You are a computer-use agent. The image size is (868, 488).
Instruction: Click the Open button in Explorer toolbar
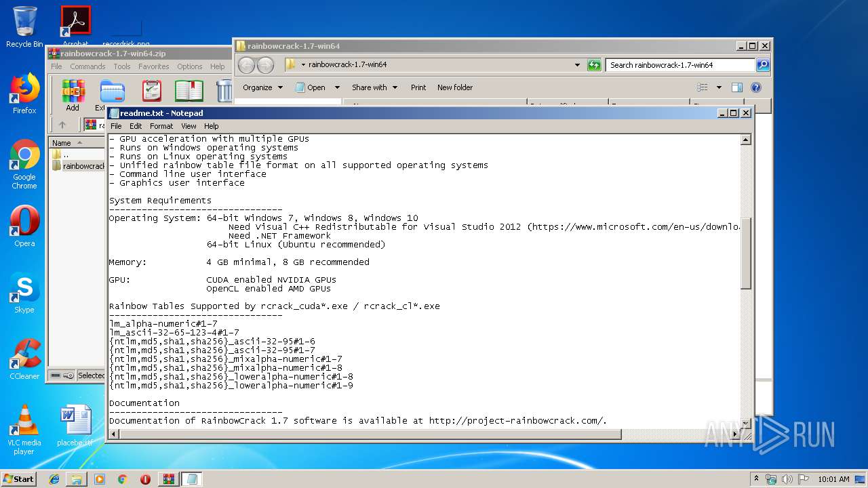(x=311, y=87)
